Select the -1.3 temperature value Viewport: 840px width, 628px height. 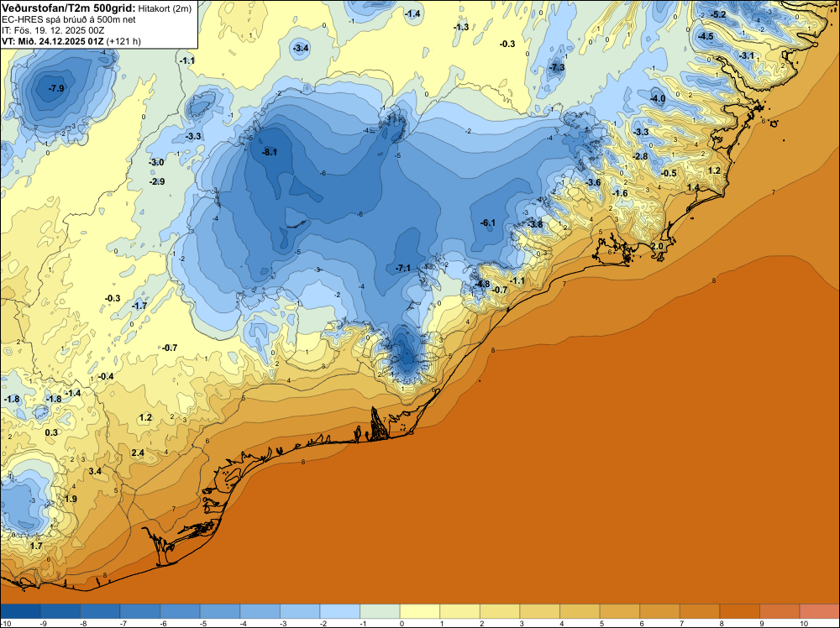[x=461, y=27]
